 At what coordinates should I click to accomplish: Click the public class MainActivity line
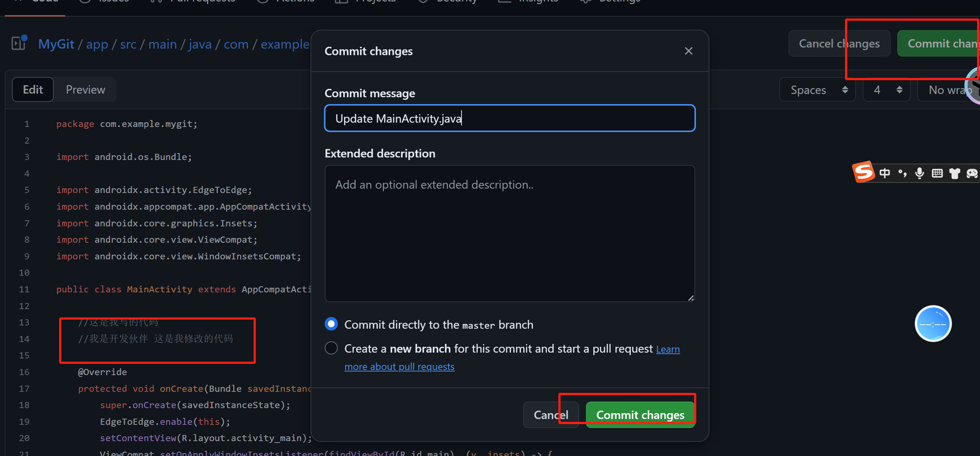pyautogui.click(x=184, y=289)
